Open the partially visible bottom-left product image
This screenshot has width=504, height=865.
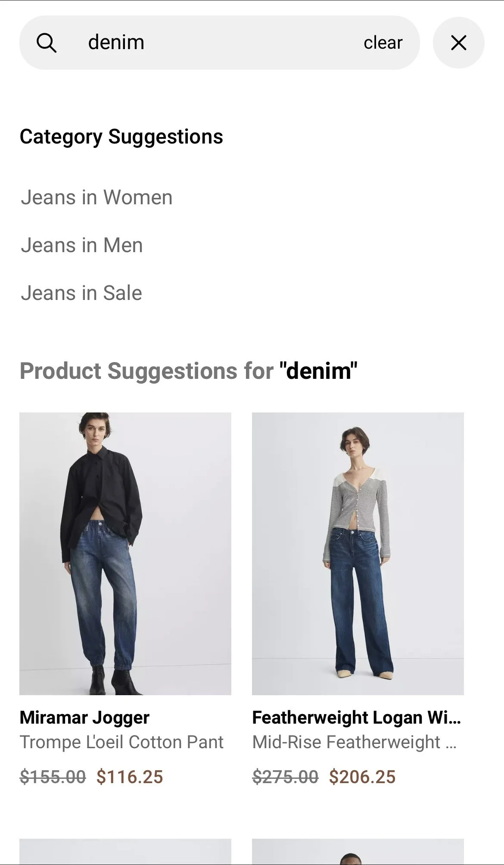click(x=125, y=851)
